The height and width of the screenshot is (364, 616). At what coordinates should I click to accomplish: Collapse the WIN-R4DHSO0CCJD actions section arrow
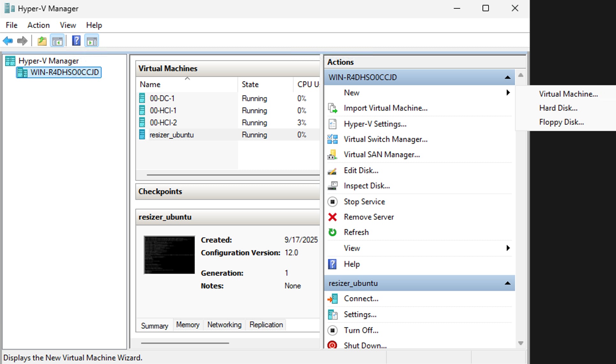pyautogui.click(x=507, y=77)
